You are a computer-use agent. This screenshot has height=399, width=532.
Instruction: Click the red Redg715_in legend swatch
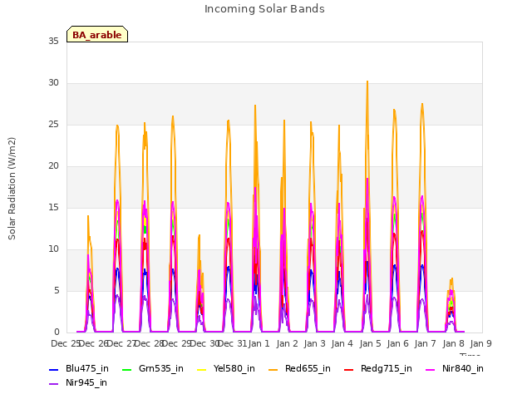pyautogui.click(x=348, y=369)
